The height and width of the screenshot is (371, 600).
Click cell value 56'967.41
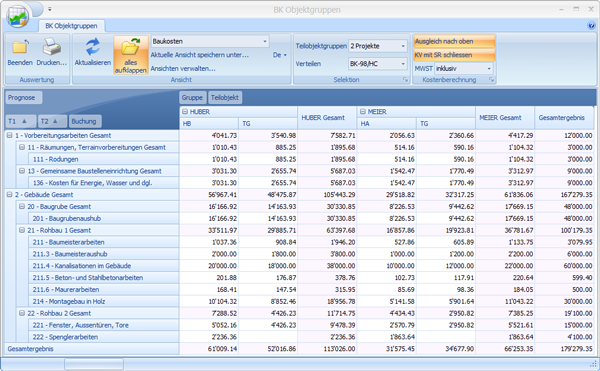click(x=209, y=195)
